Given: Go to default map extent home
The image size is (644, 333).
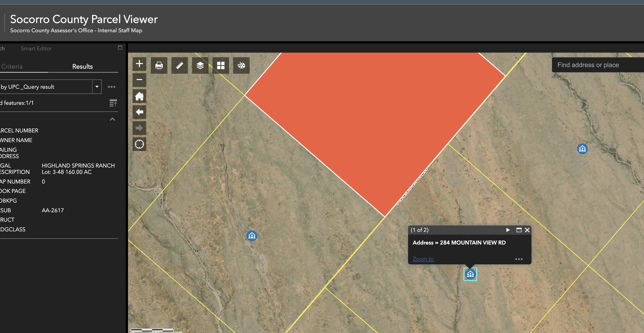Looking at the screenshot, I should tap(139, 96).
